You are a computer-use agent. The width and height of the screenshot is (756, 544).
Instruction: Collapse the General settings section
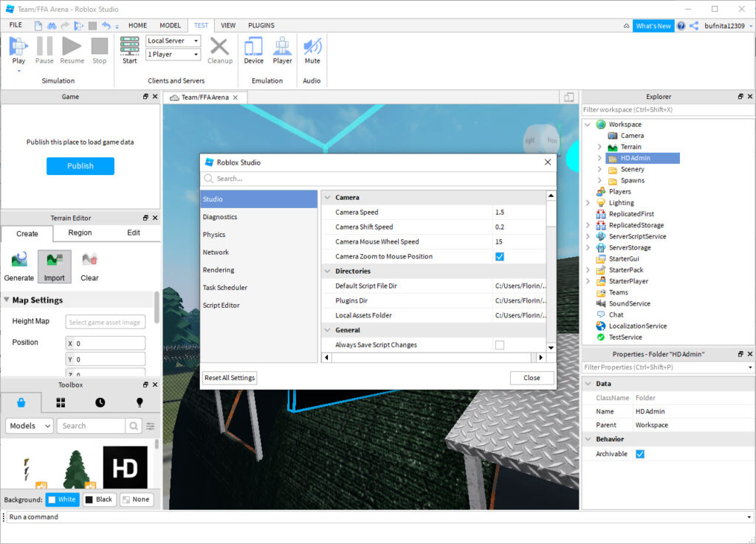(327, 330)
